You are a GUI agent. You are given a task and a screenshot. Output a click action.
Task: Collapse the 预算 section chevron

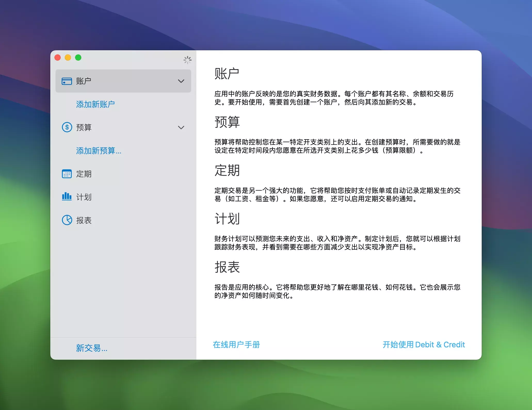181,127
